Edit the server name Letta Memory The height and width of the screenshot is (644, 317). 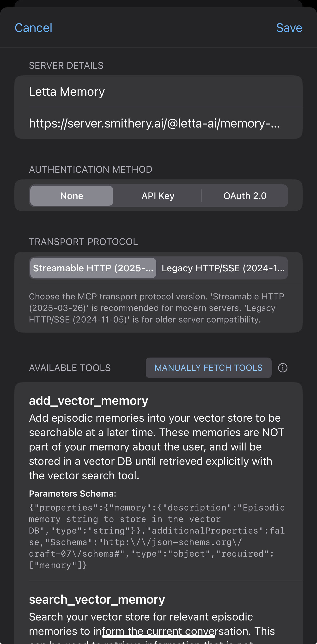[158, 91]
